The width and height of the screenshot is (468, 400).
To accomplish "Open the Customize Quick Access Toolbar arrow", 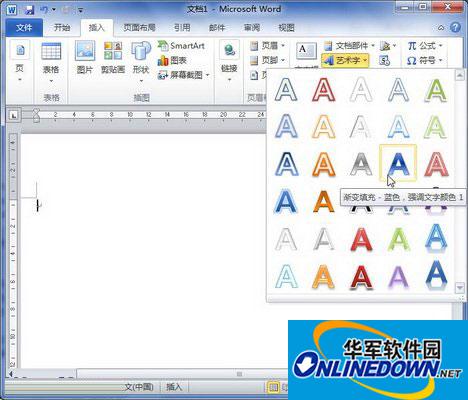I will click(x=80, y=10).
